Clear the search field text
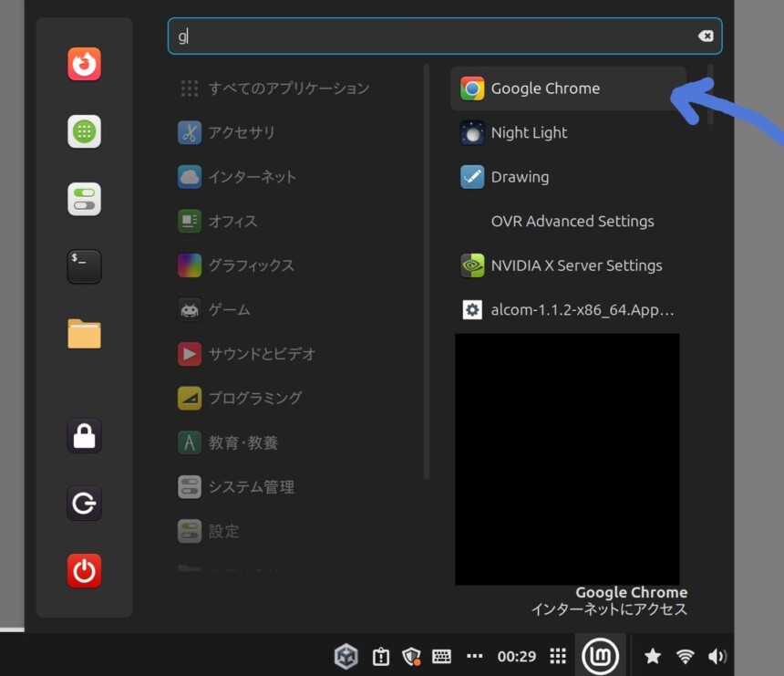 pos(706,36)
